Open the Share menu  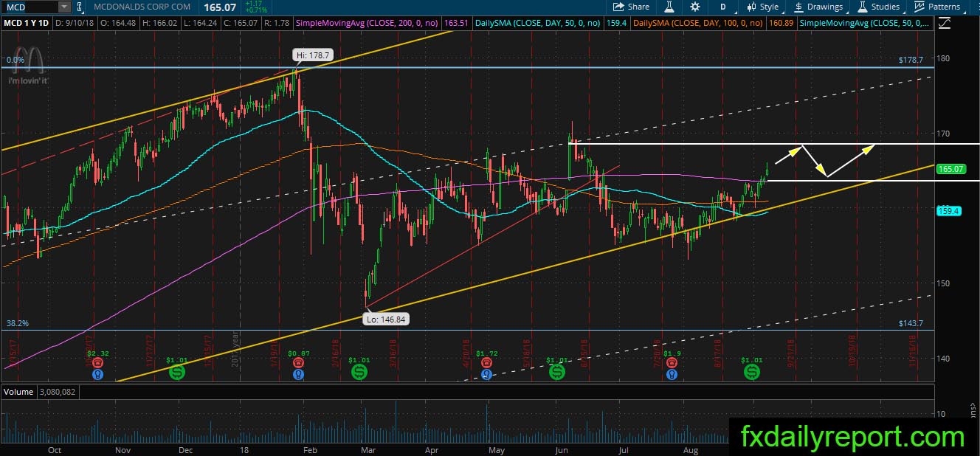(632, 7)
